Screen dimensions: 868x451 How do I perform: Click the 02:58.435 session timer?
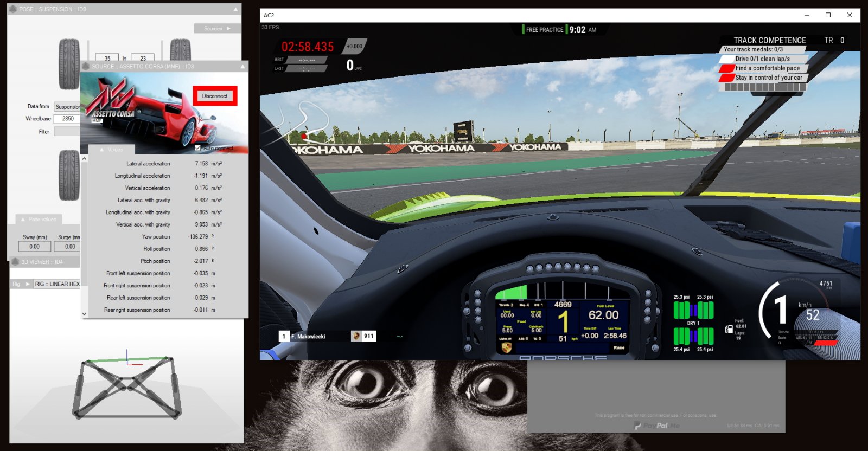pos(308,47)
